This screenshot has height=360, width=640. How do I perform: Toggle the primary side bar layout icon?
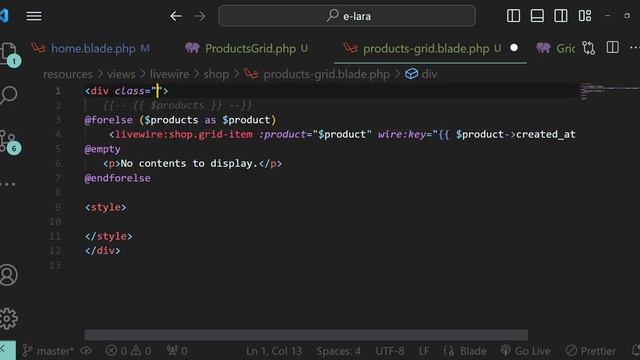[x=513, y=16]
